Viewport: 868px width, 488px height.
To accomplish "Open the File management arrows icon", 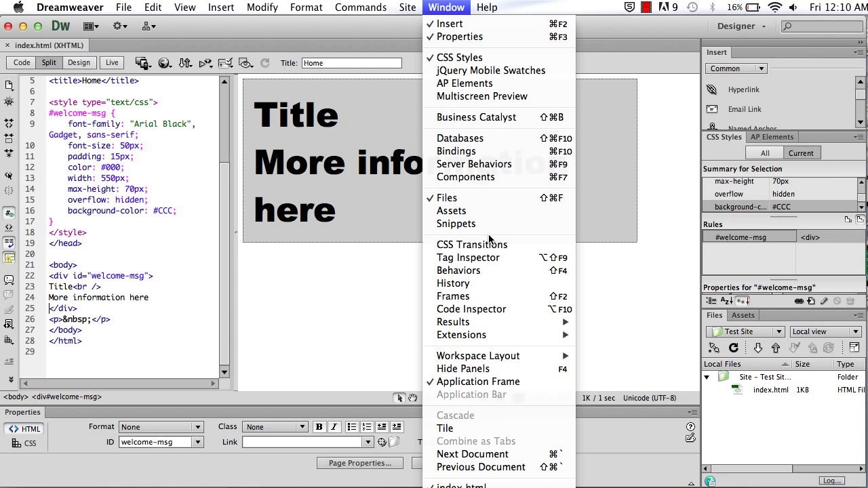I will tap(184, 63).
